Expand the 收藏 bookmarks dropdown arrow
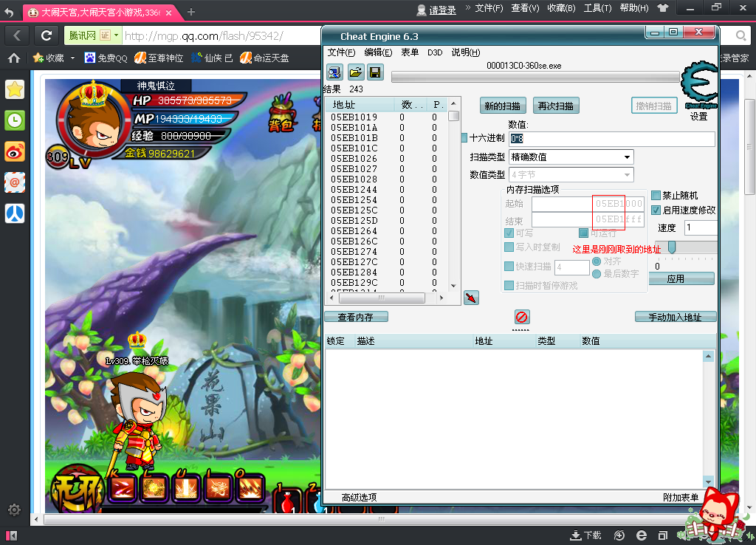Viewport: 756px width, 545px height. tap(73, 58)
